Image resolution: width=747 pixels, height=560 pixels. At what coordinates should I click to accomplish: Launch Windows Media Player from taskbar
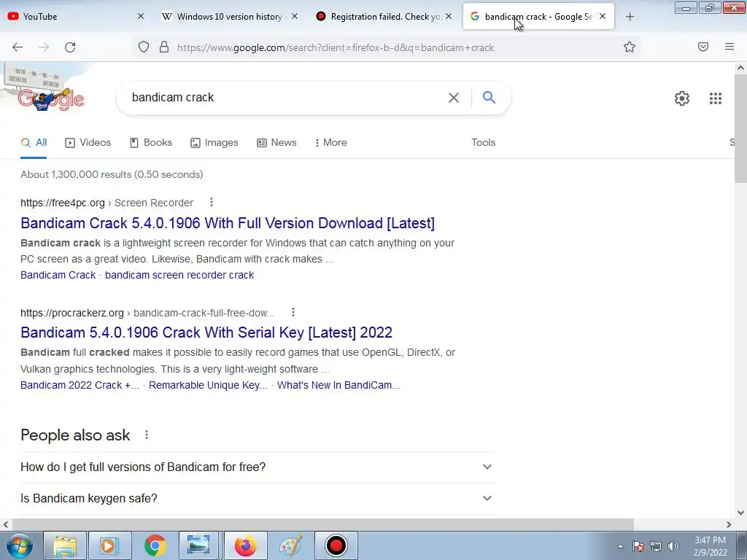pyautogui.click(x=109, y=545)
